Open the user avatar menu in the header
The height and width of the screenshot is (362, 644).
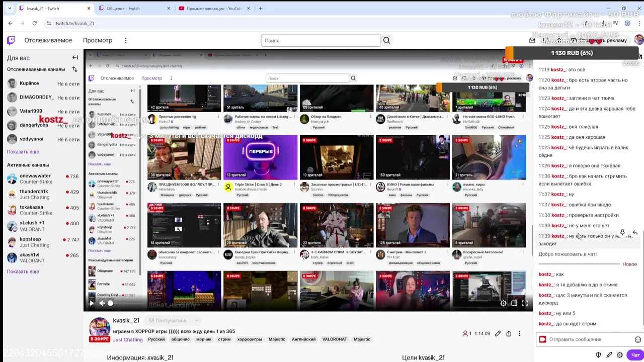[x=638, y=40]
